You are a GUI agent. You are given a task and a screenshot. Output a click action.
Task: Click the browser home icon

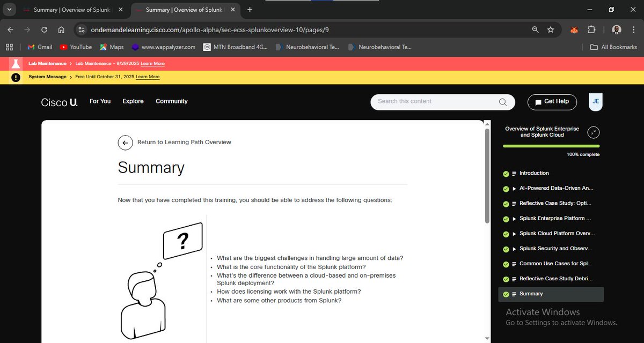click(61, 30)
